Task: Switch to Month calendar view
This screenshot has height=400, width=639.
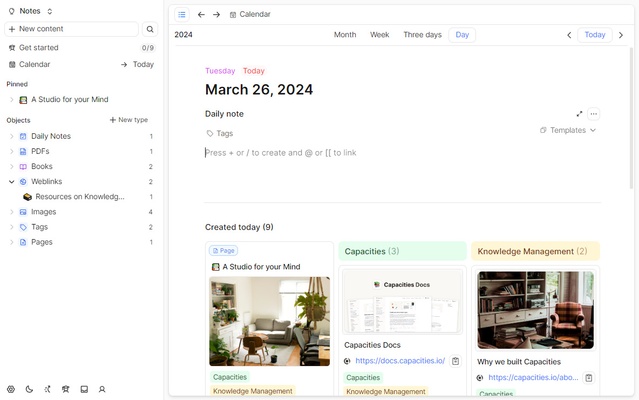Action: (x=345, y=34)
